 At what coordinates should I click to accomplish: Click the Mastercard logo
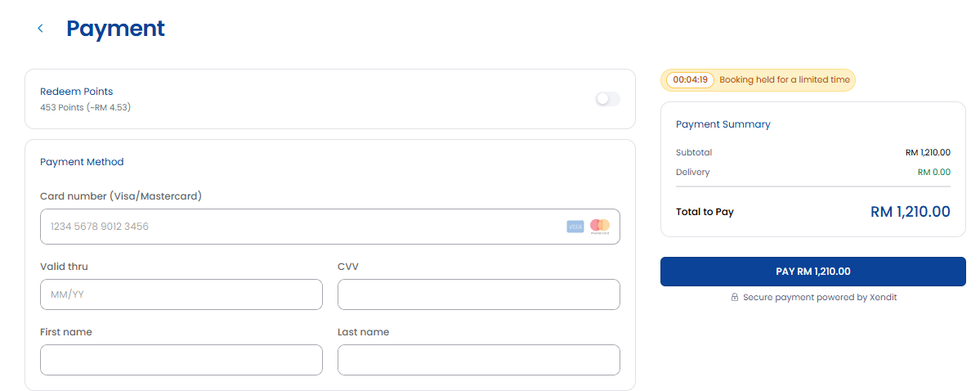[x=599, y=227]
